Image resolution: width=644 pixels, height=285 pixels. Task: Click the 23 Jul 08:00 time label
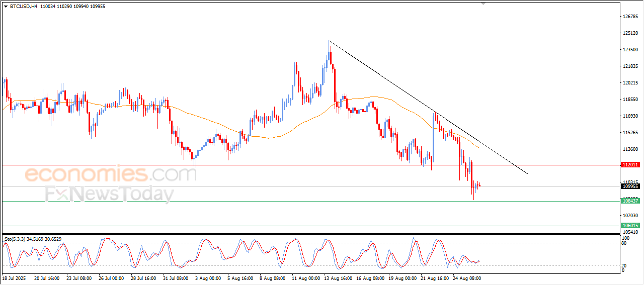click(x=78, y=278)
